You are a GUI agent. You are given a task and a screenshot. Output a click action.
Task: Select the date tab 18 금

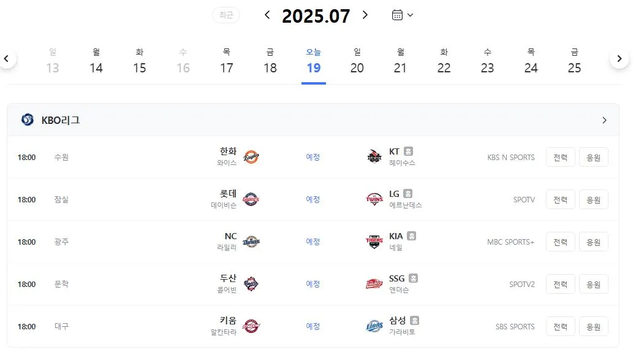tap(270, 61)
